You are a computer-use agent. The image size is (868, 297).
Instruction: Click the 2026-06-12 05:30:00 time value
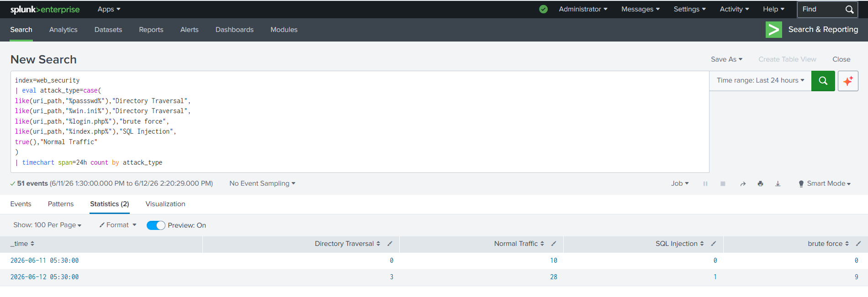44,277
